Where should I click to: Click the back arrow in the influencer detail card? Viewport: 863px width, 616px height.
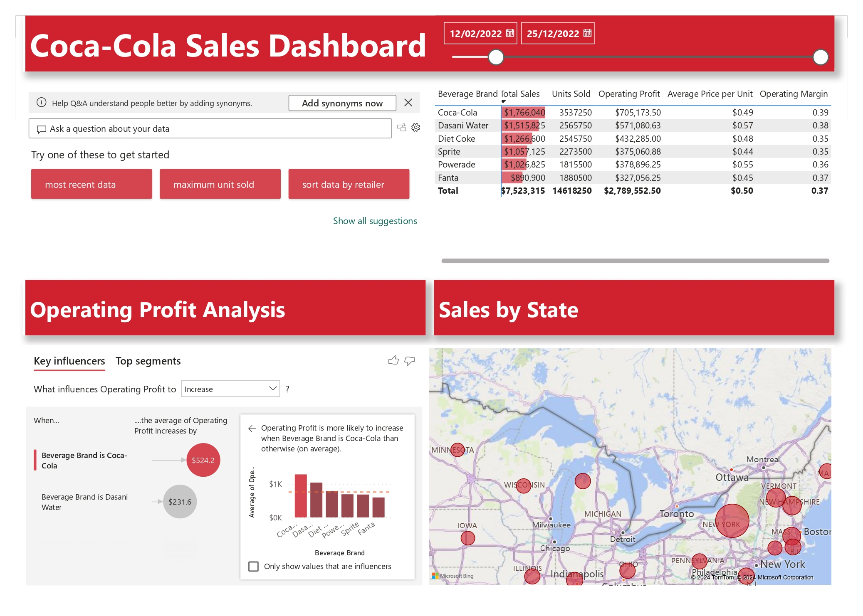[252, 428]
